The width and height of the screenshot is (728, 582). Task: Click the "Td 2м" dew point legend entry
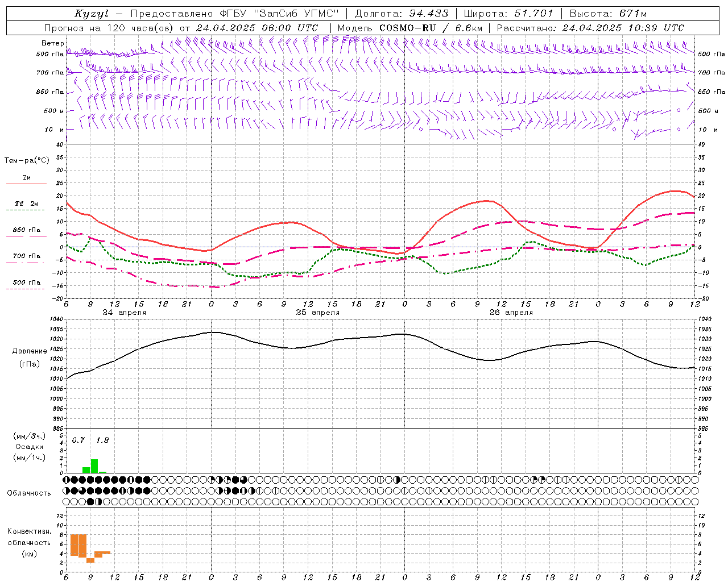tap(27, 203)
